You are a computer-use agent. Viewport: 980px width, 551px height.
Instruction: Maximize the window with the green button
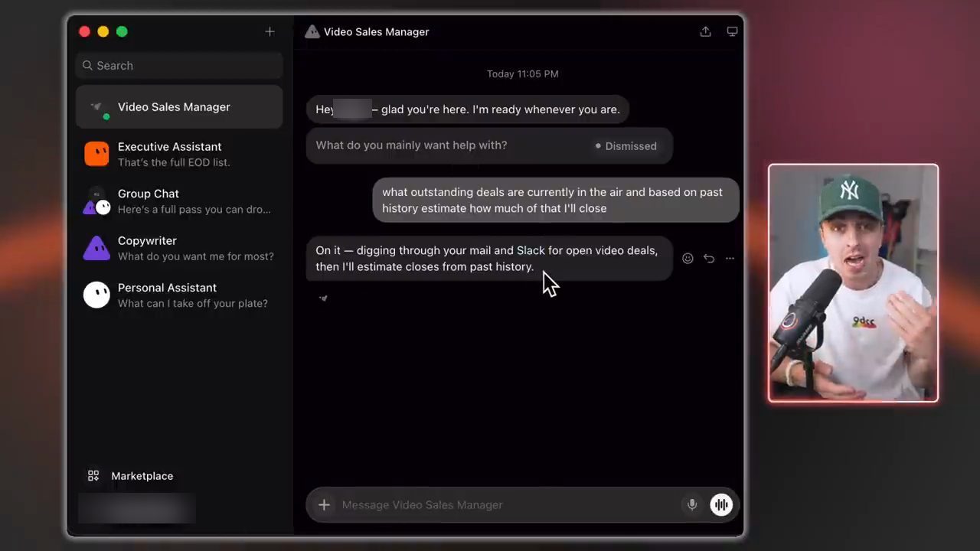pyautogui.click(x=122, y=31)
